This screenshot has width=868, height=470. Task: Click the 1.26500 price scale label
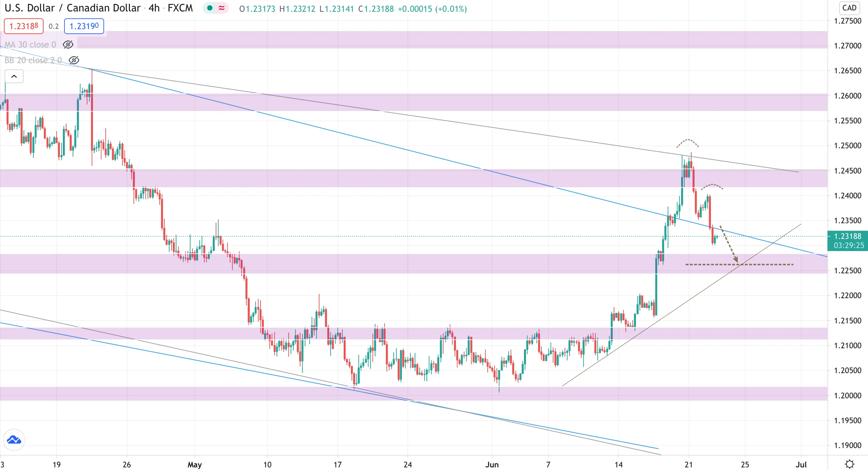(847, 71)
